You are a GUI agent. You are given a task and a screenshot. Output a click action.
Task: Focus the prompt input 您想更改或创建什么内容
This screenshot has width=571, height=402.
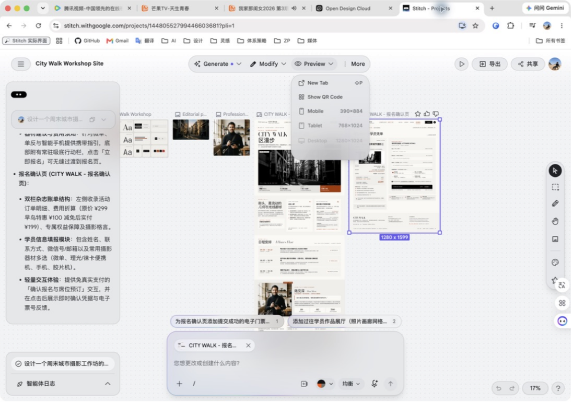pos(285,363)
